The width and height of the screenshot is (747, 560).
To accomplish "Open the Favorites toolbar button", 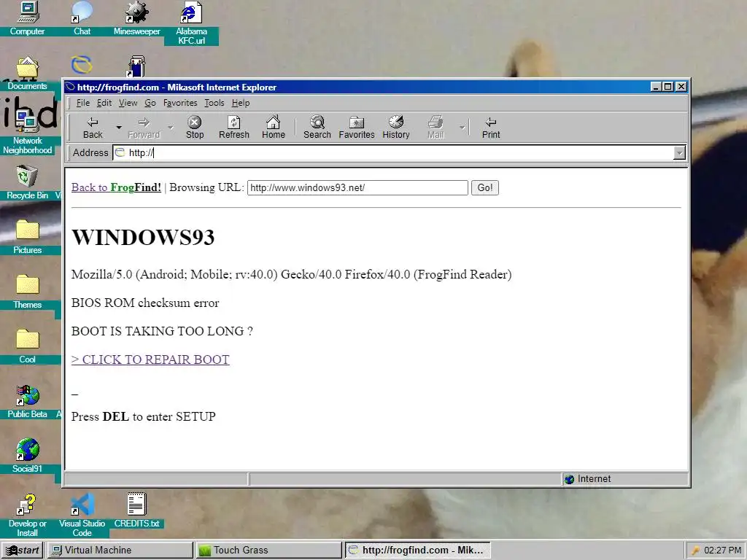I will click(x=356, y=128).
